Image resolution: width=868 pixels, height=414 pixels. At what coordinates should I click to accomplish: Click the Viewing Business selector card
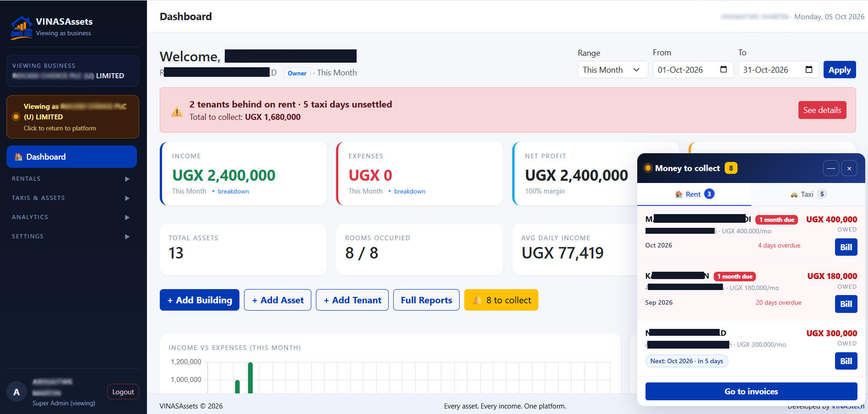click(x=73, y=71)
